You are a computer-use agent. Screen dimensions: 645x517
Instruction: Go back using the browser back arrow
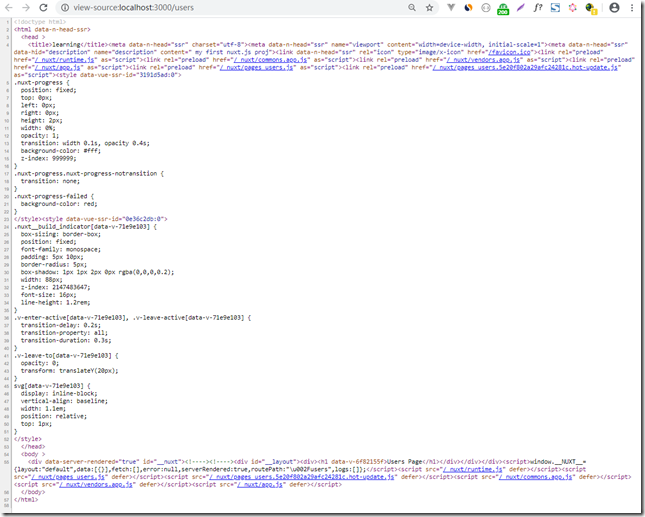pyautogui.click(x=9, y=7)
